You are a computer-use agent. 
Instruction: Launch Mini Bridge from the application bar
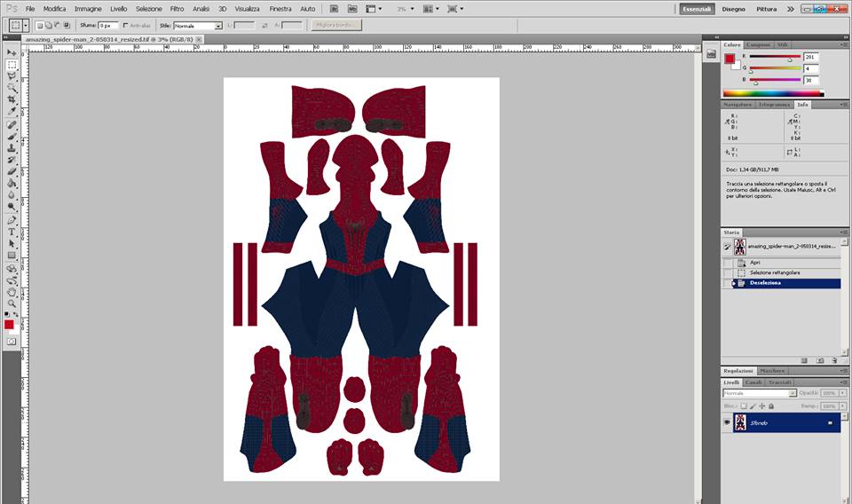point(352,9)
